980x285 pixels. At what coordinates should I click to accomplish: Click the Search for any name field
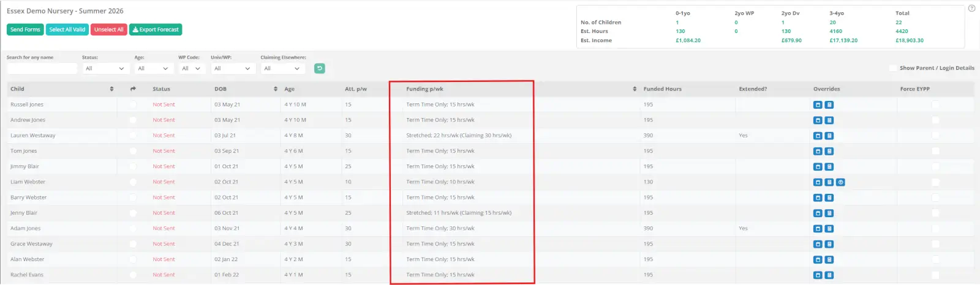[x=42, y=68]
